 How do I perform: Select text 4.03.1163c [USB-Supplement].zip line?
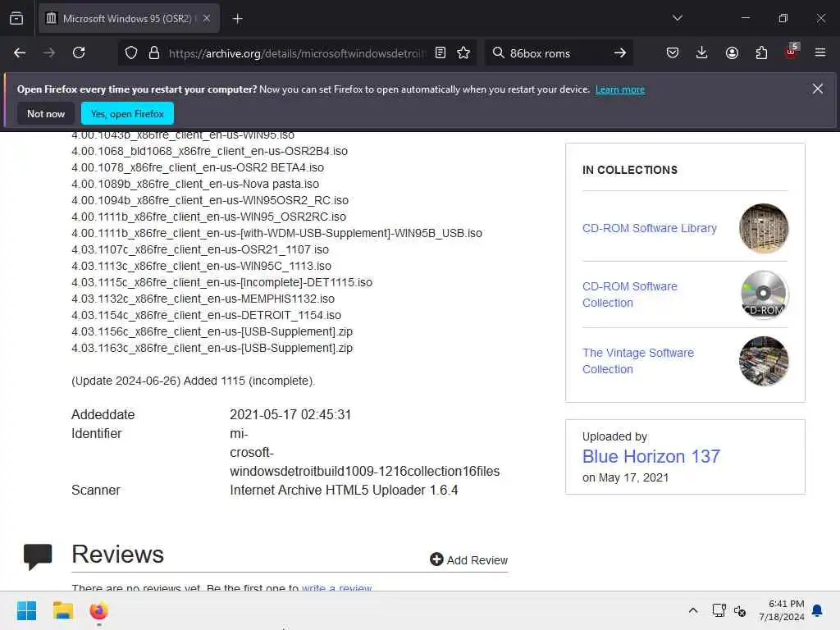tap(212, 348)
